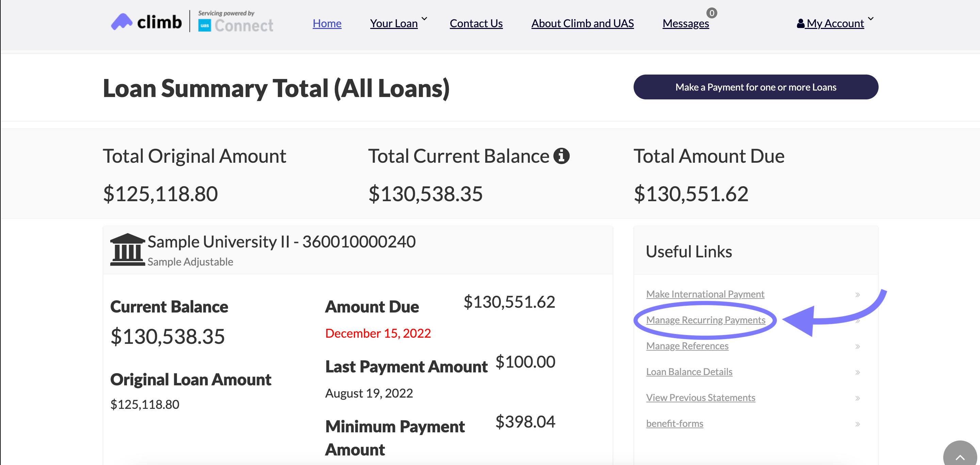Open Manage Recurring Payments link

pyautogui.click(x=705, y=320)
